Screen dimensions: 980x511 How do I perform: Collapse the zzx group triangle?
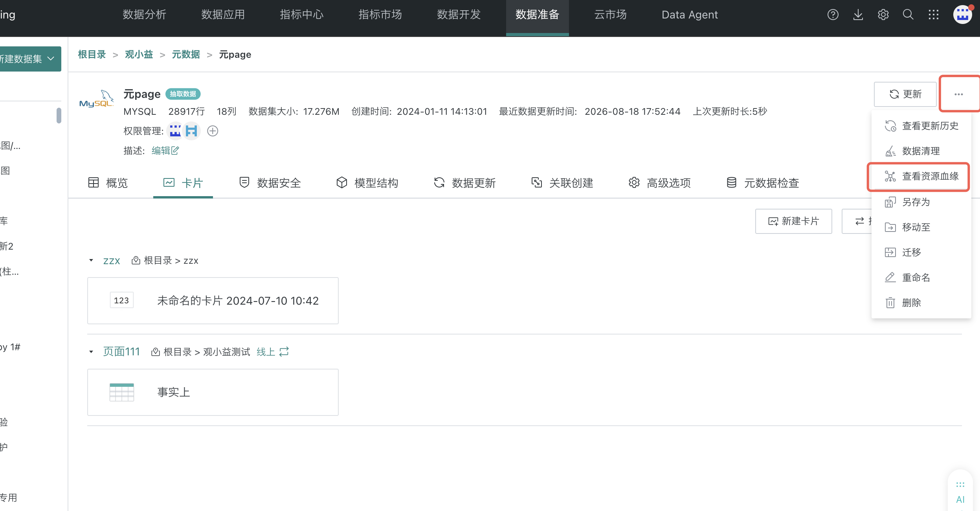[x=91, y=260]
